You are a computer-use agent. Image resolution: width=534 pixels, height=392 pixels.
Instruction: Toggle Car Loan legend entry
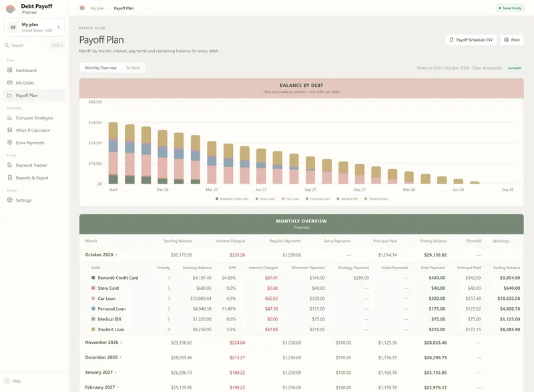click(290, 199)
